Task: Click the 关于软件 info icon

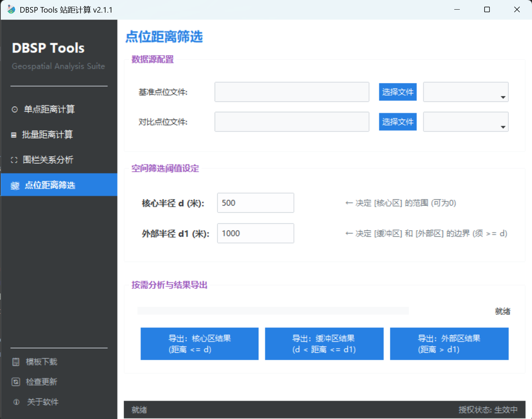Action: pos(16,402)
